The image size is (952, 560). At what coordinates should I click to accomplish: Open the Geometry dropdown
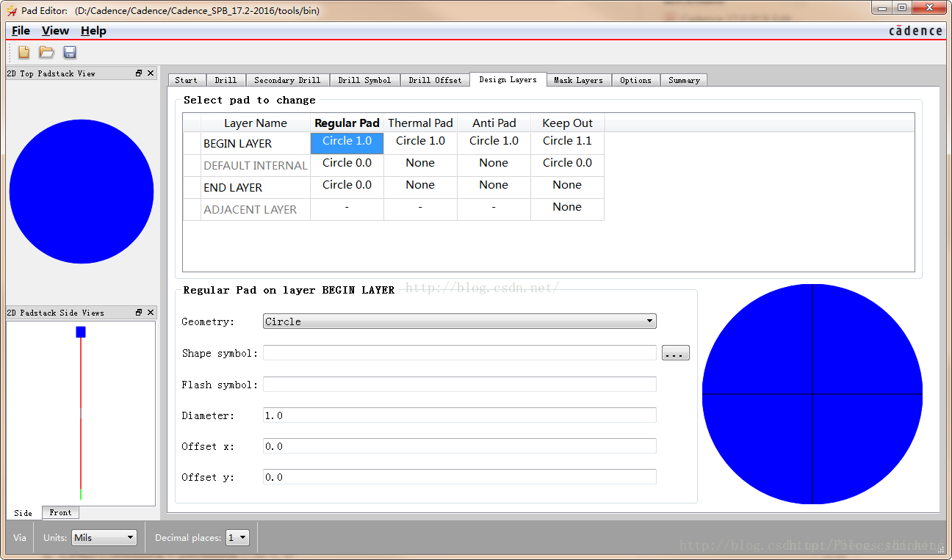(459, 321)
